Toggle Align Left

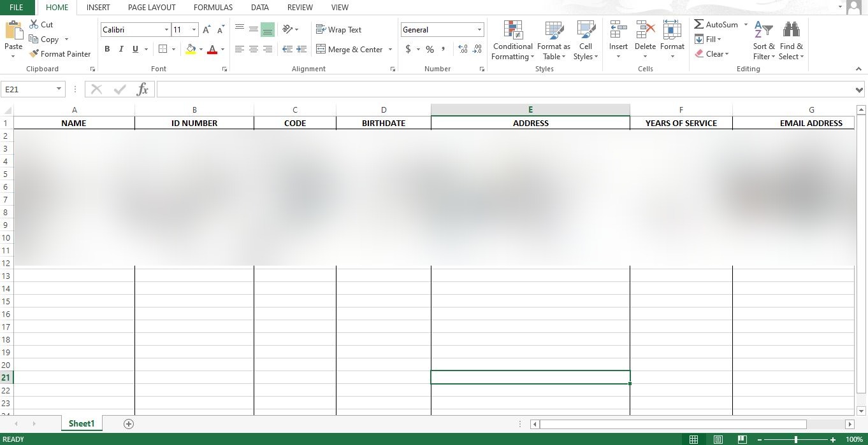[240, 49]
